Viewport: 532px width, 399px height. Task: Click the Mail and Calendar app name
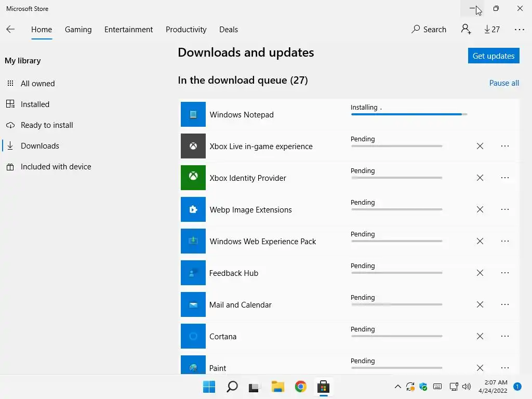[x=240, y=304]
